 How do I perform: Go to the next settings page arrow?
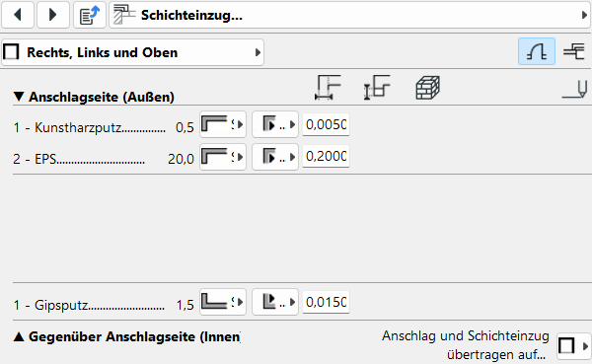(x=53, y=15)
